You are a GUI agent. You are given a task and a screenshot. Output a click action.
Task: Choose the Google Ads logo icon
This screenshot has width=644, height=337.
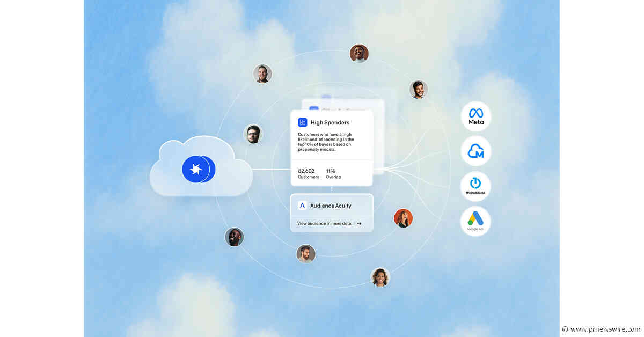tap(475, 221)
